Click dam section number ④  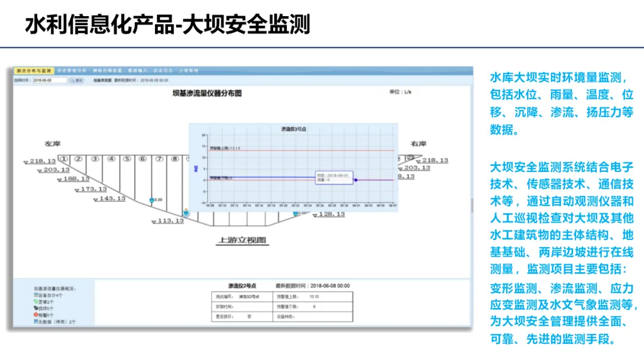click(112, 159)
